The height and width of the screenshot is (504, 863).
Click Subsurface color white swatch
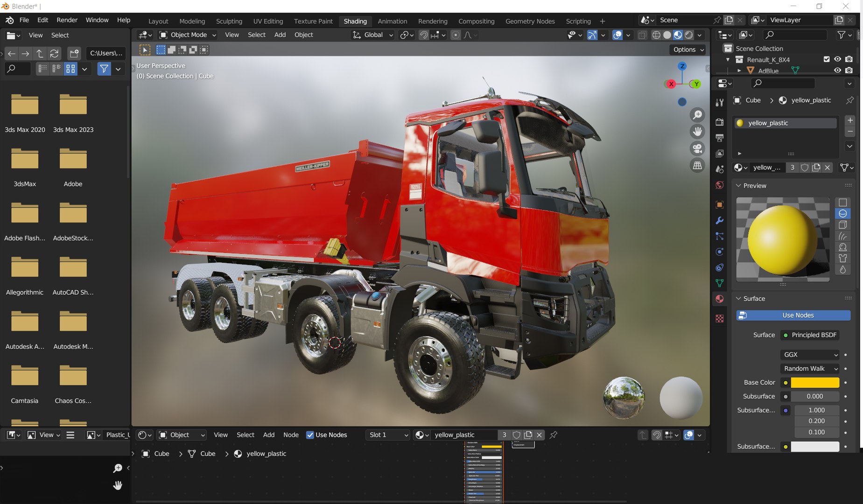815,447
